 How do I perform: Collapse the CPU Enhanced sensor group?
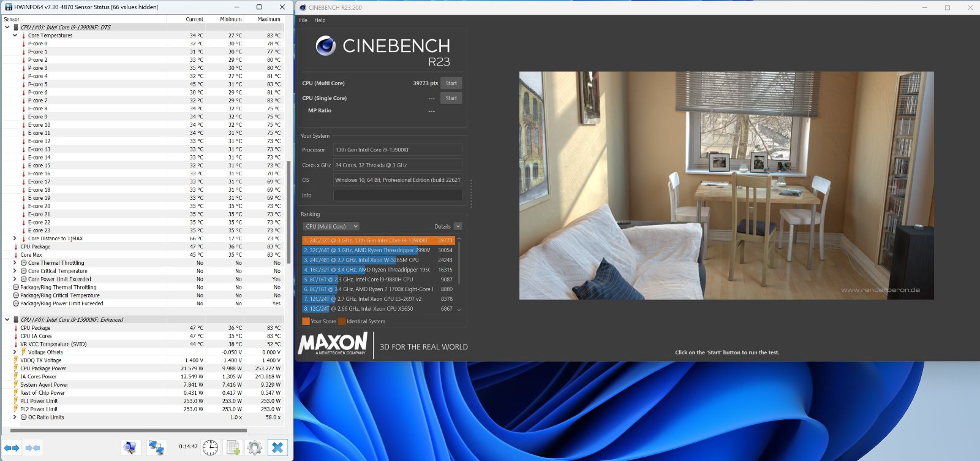7,319
